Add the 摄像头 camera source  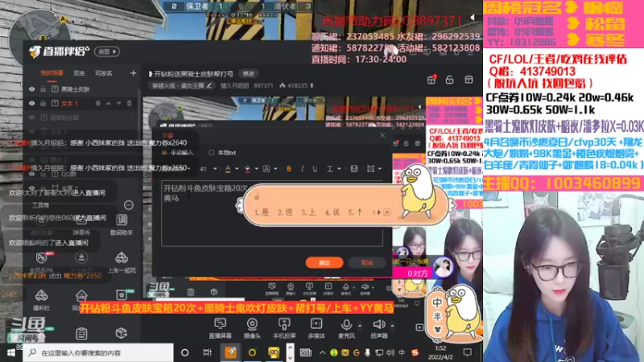point(252,328)
